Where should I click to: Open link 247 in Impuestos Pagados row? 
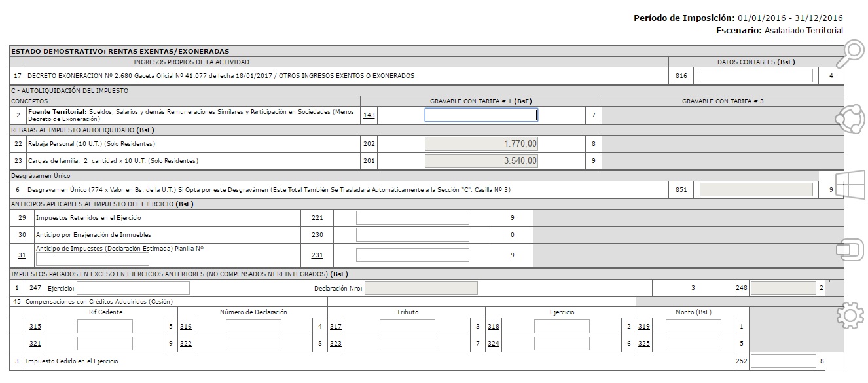tap(37, 287)
